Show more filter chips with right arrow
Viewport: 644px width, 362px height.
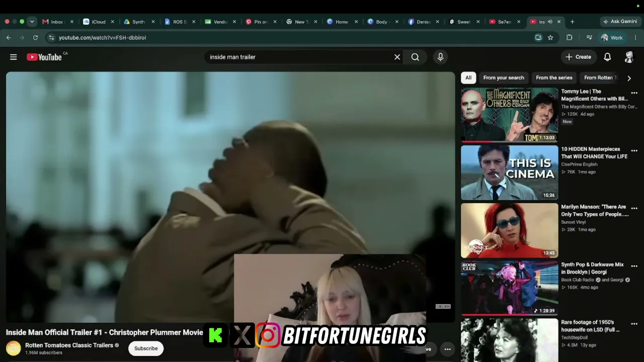pos(629,78)
